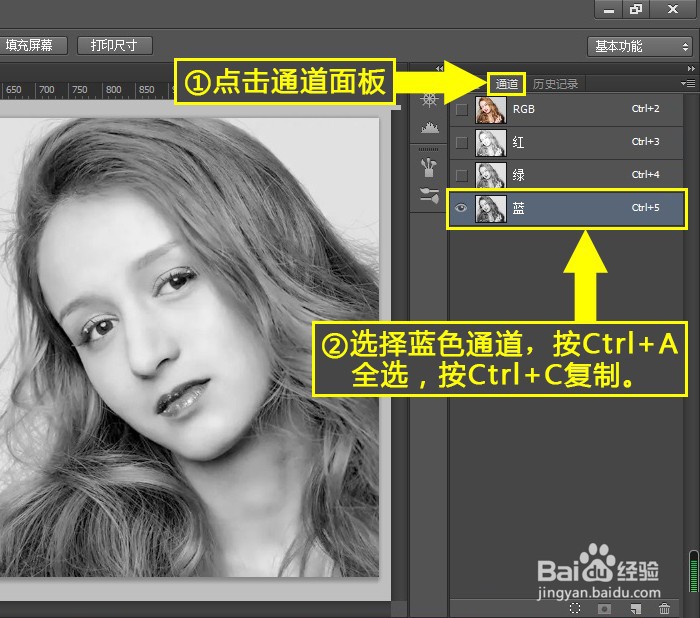Click the 打印尺寸 Print Size button

point(115,45)
